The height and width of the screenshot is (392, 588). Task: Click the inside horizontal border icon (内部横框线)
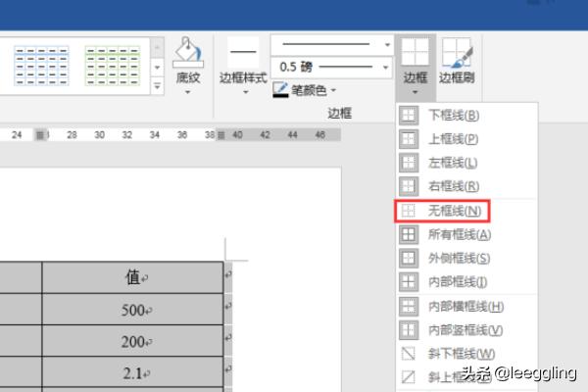click(x=409, y=306)
